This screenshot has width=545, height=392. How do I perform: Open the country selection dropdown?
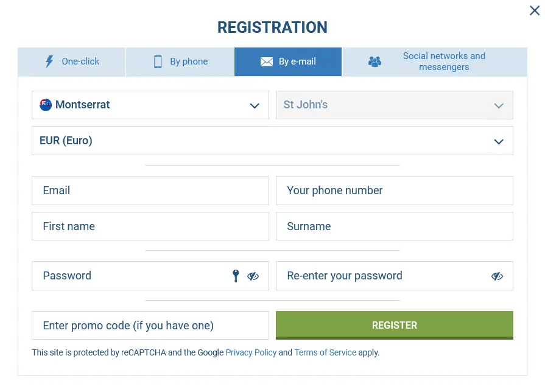[255, 105]
